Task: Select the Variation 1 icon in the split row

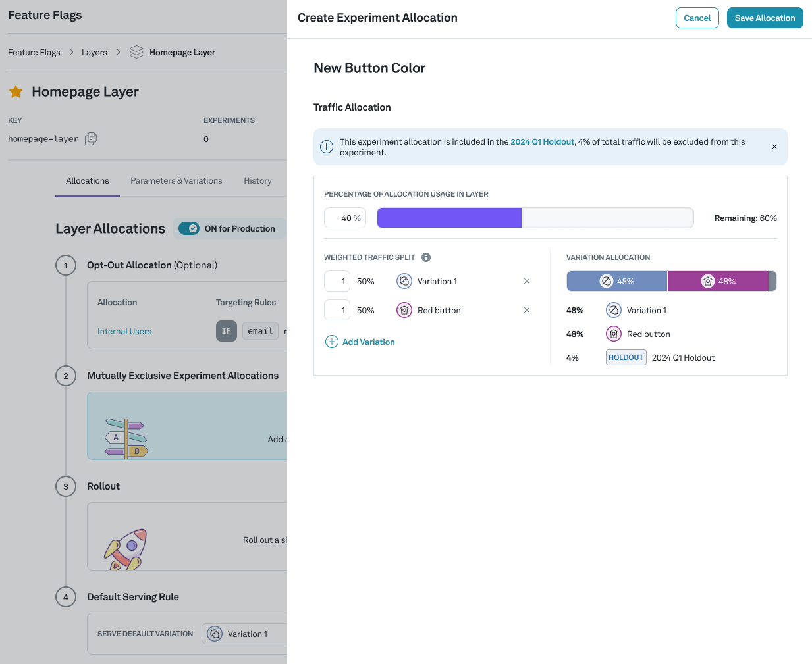Action: pyautogui.click(x=404, y=281)
